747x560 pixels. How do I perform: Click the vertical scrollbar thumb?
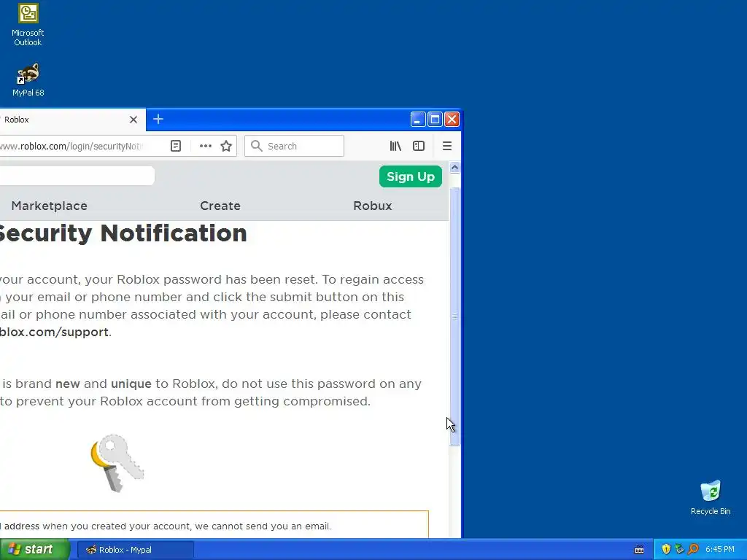pos(454,316)
